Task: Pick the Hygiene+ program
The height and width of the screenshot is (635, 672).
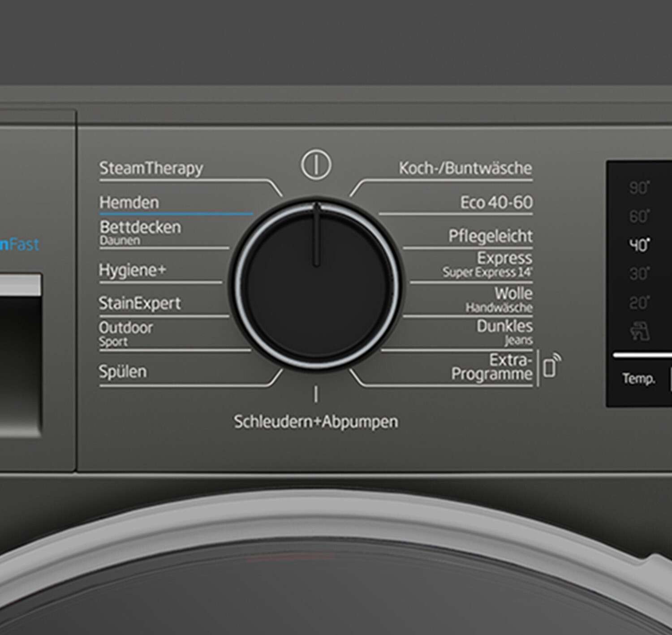Action: coord(132,270)
